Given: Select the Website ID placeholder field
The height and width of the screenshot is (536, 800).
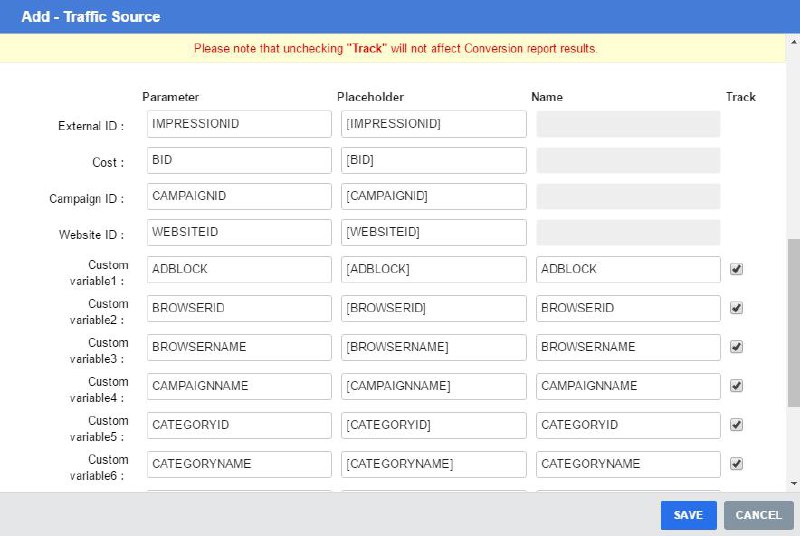Looking at the screenshot, I should pyautogui.click(x=434, y=233).
